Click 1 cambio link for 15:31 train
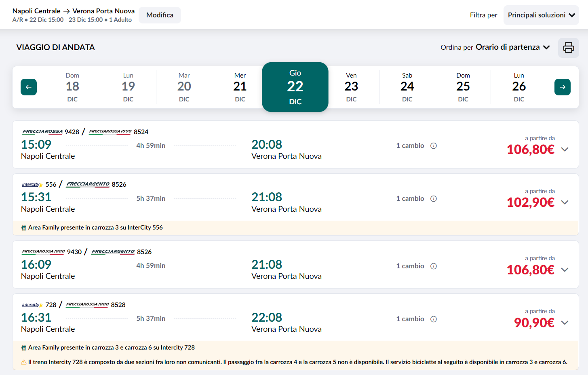This screenshot has height=375, width=588. pyautogui.click(x=410, y=199)
